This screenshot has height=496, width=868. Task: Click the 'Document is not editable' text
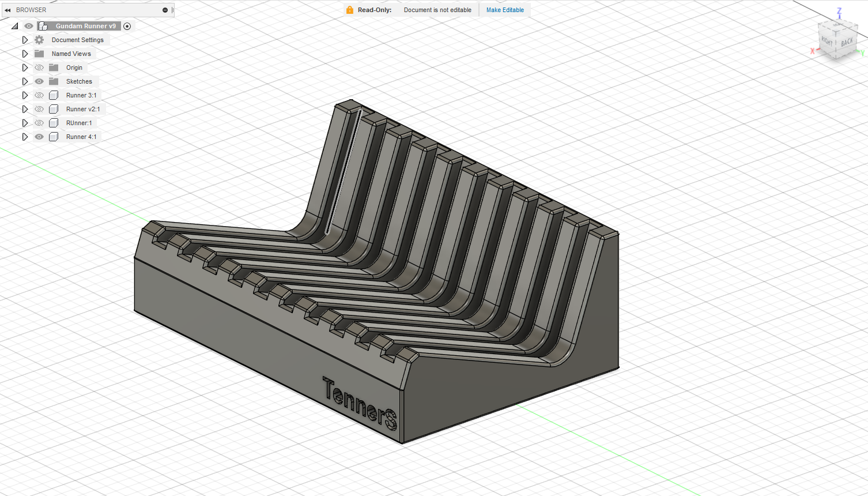[437, 10]
